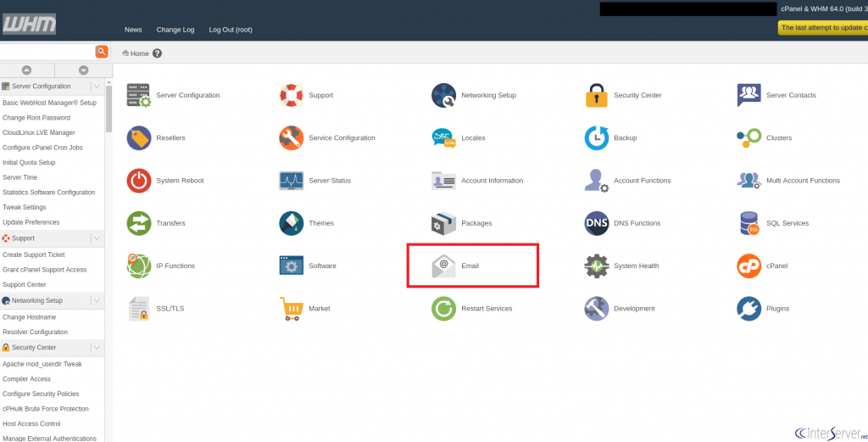Open the Support lifebuoy icon
The height and width of the screenshot is (442, 868).
tap(292, 95)
